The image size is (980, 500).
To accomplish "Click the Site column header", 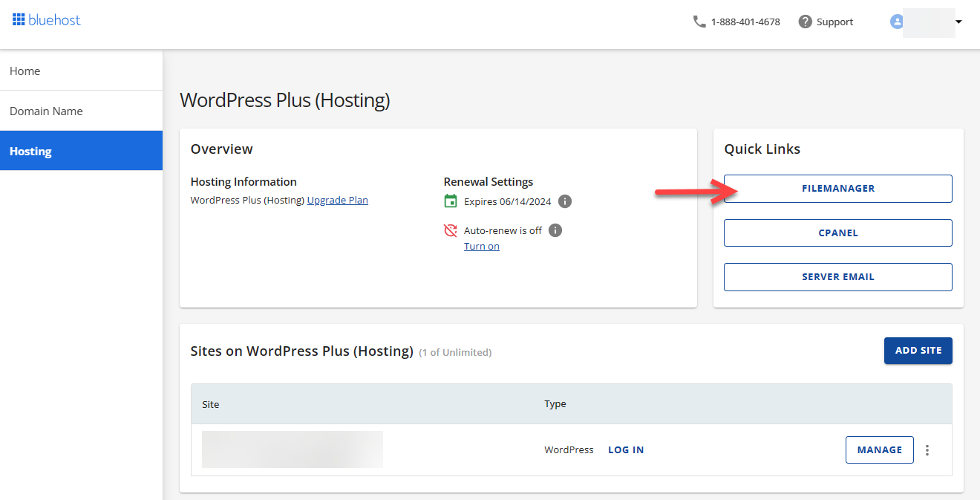I will [x=211, y=404].
